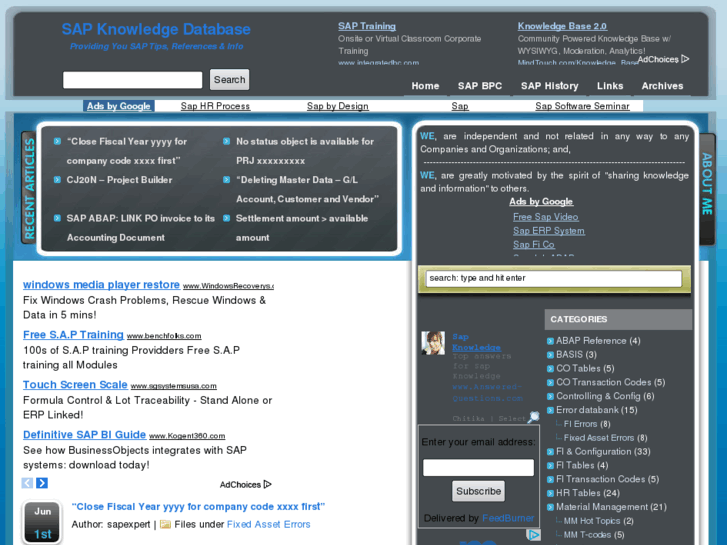
Task: Click AdChoices icon below the ad list
Action: (x=267, y=484)
